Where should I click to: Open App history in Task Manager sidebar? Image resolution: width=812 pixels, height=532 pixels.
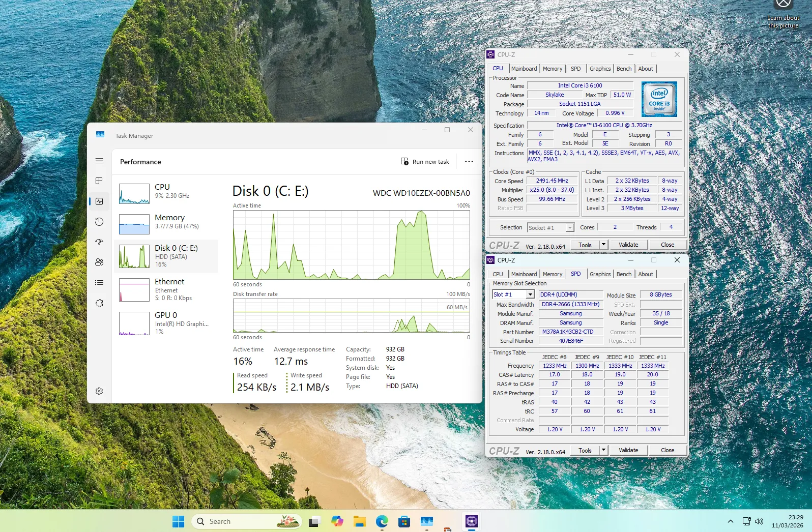(x=99, y=222)
